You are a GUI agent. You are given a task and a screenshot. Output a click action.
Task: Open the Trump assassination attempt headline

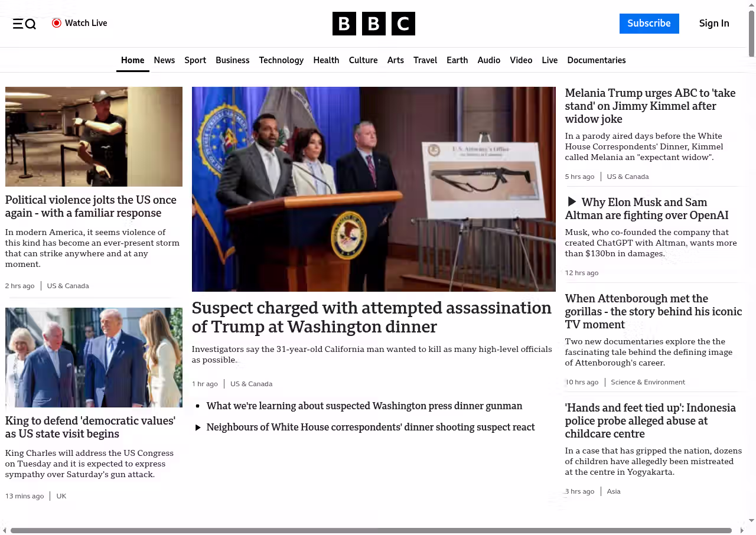372,317
